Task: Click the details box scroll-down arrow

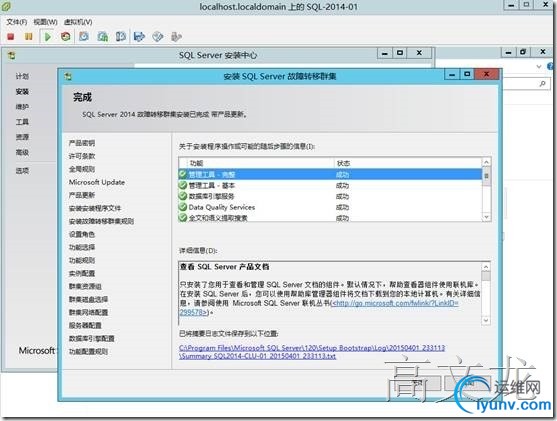Action: [486, 320]
